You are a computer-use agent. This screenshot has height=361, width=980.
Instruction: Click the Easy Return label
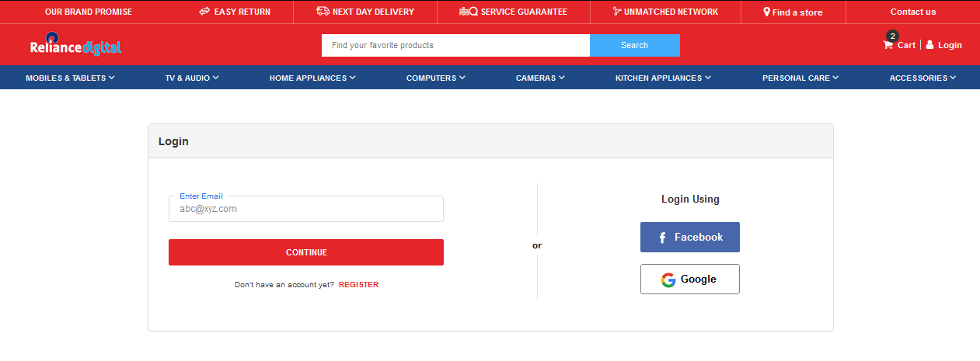point(242,12)
